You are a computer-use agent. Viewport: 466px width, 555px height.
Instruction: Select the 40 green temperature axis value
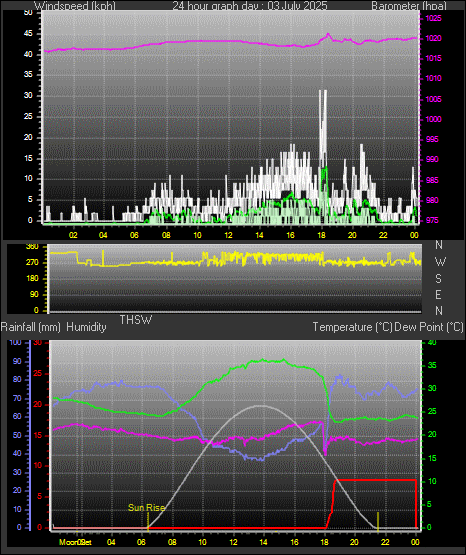[432, 342]
